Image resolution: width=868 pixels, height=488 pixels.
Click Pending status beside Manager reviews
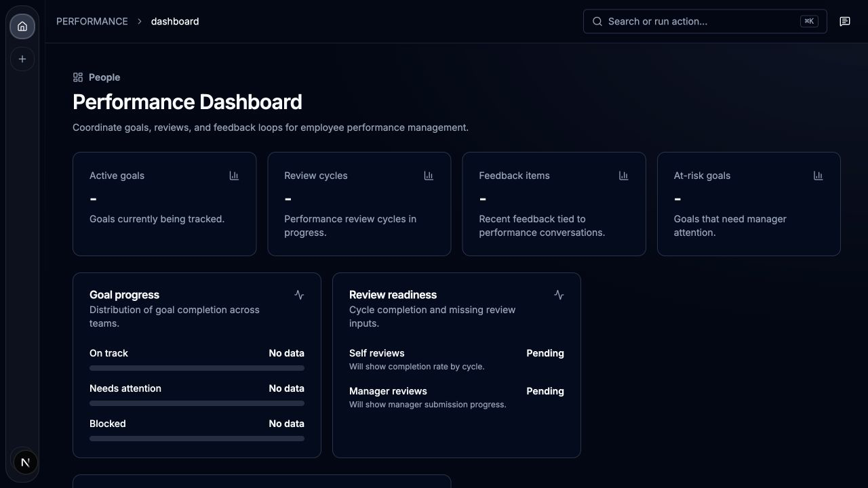coord(545,391)
